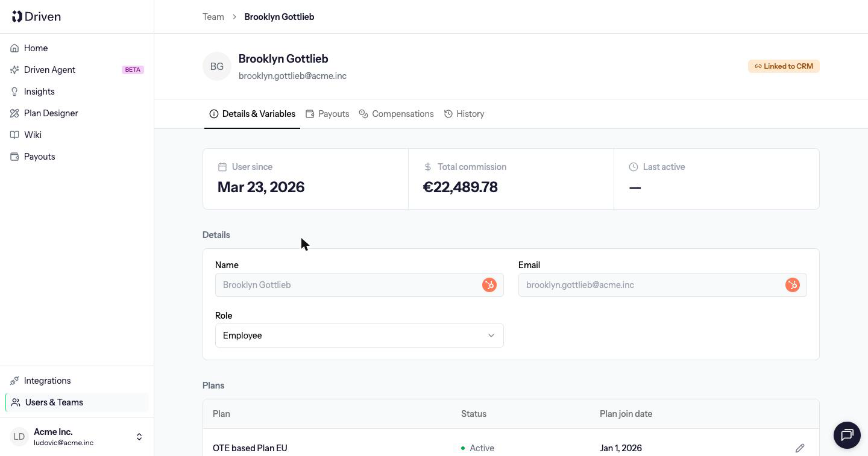Click the BETA badge next to Driven Agent

(x=133, y=70)
